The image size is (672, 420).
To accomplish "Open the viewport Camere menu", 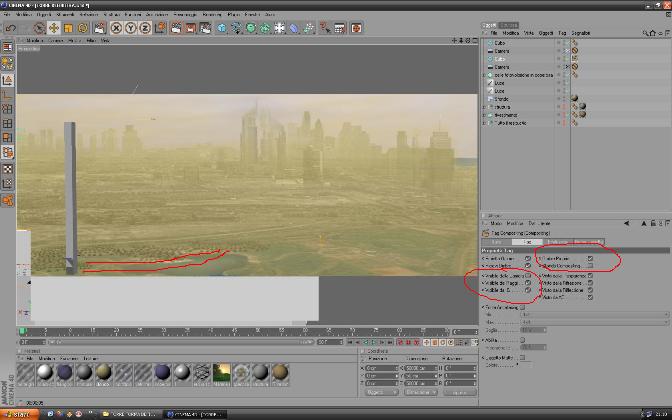I will [55, 40].
